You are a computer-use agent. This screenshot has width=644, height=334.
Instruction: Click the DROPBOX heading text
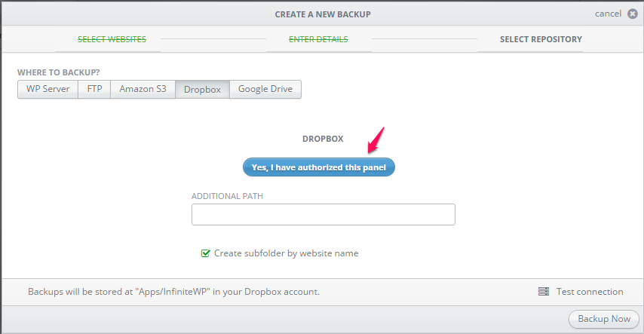[x=323, y=139]
